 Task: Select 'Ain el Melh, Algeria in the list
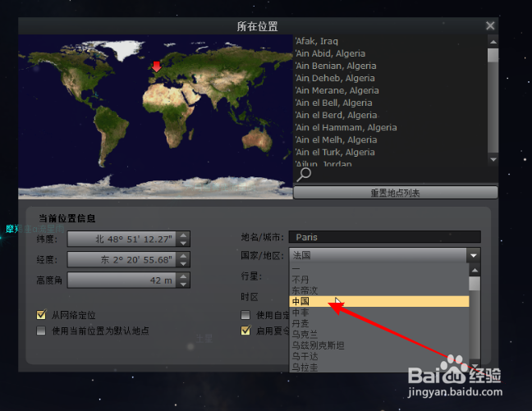[x=390, y=139]
